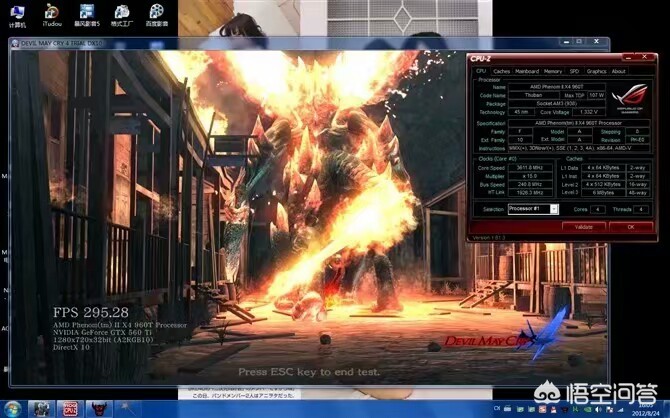Switch to Memory tab in CPU-Z
The height and width of the screenshot is (418, 670).
click(x=553, y=71)
